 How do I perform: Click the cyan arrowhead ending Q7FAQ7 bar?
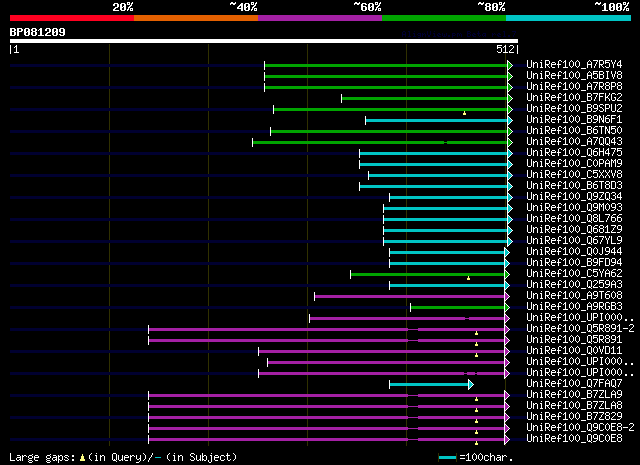(471, 385)
